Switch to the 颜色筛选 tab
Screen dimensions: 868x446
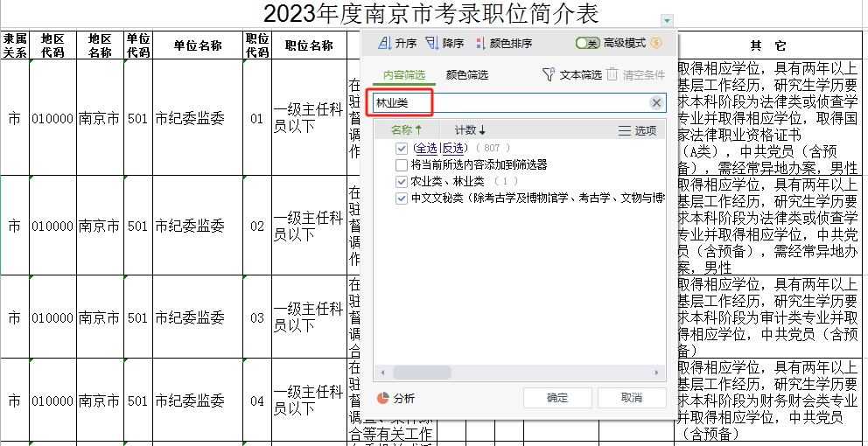(466, 75)
